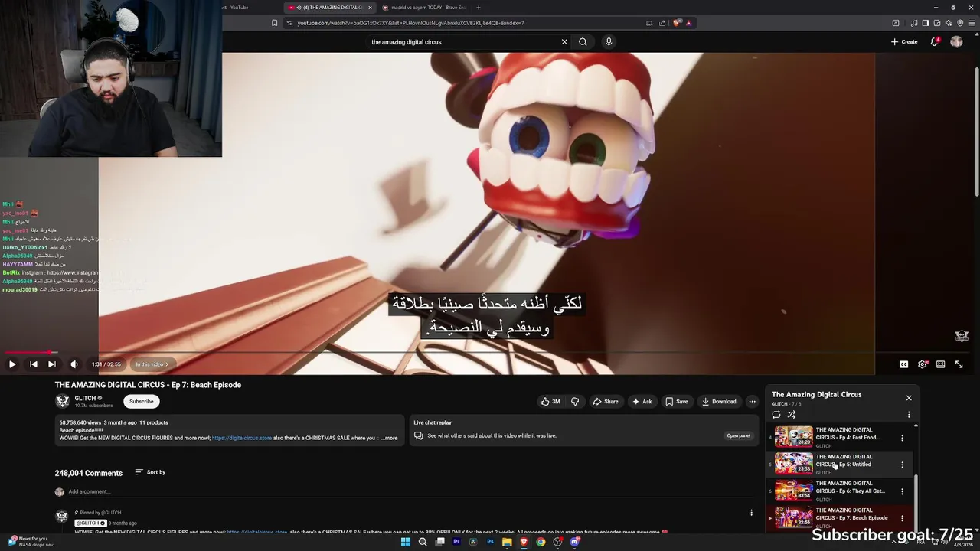Like the video (3M)

(550, 401)
